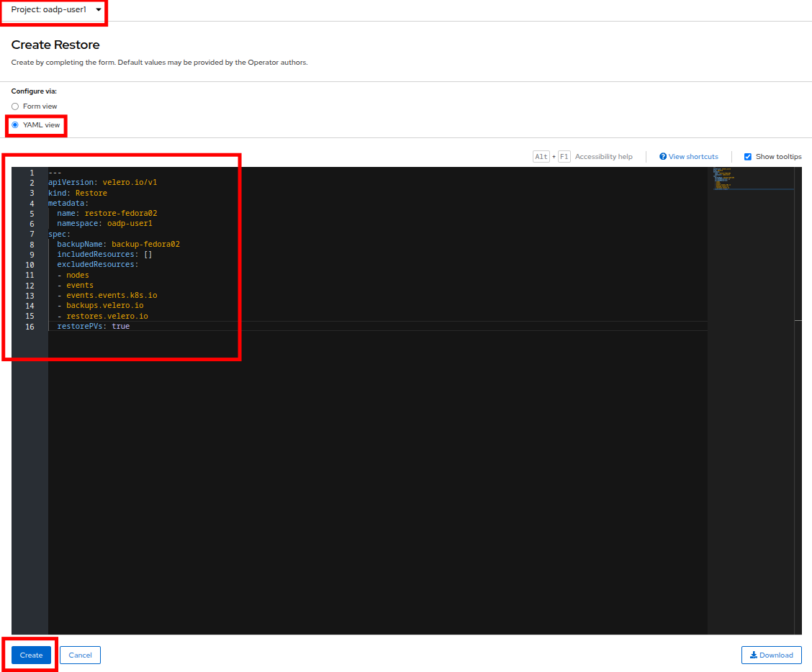This screenshot has height=672, width=812.
Task: Toggle the Show tooltips checkbox
Action: pos(747,157)
